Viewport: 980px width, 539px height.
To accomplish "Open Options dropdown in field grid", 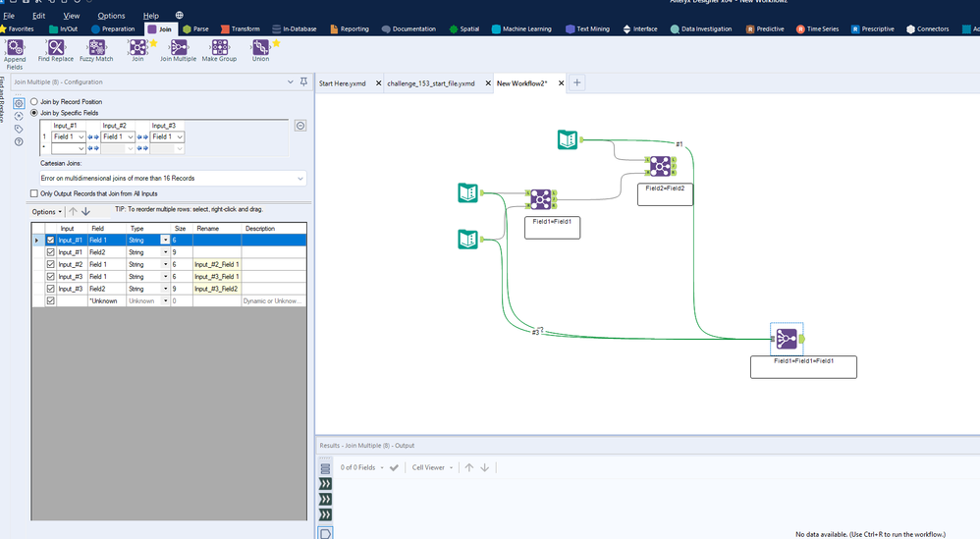I will [x=47, y=212].
